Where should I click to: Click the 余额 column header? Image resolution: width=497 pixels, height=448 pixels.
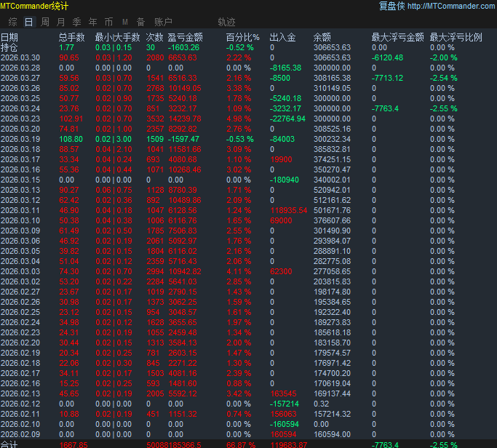click(322, 37)
